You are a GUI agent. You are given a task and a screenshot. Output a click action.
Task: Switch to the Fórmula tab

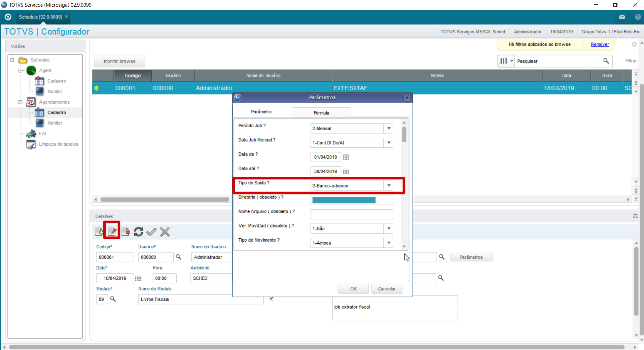(x=321, y=113)
